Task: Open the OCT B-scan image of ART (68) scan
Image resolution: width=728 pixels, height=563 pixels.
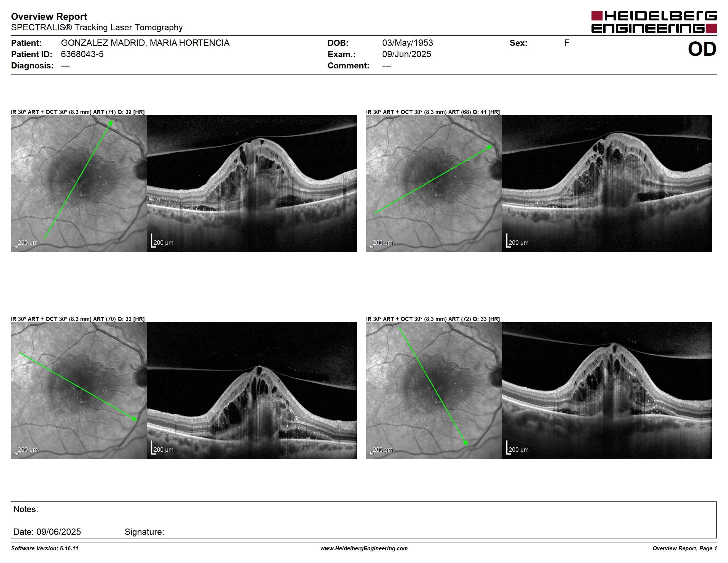Action: (607, 184)
